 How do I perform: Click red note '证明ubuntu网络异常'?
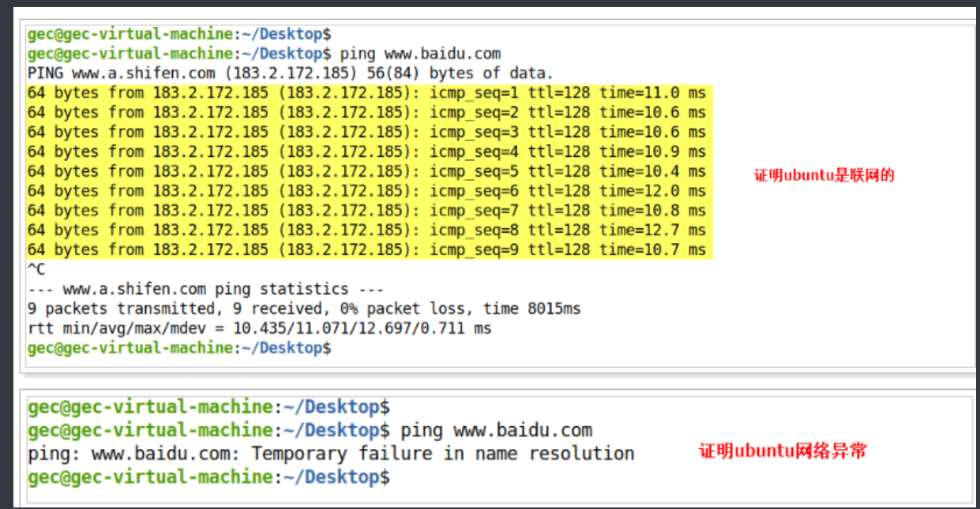coord(783,451)
